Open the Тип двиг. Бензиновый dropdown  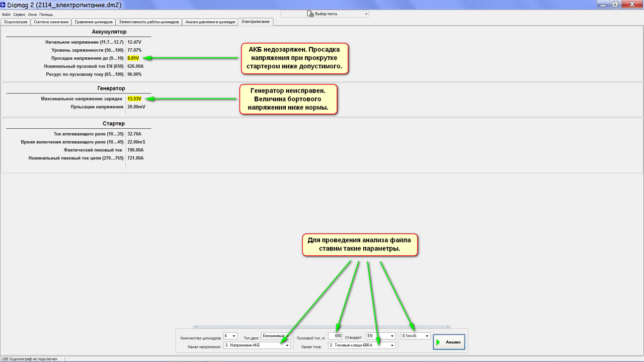pos(276,336)
